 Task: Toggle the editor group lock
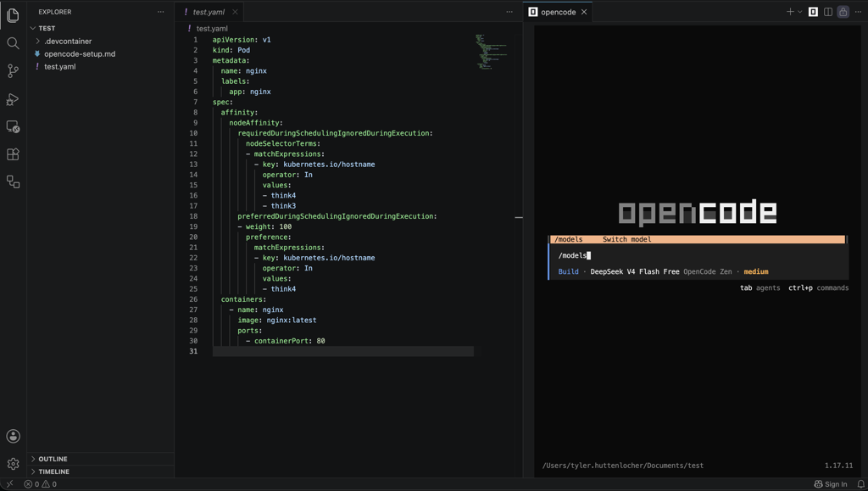(843, 12)
